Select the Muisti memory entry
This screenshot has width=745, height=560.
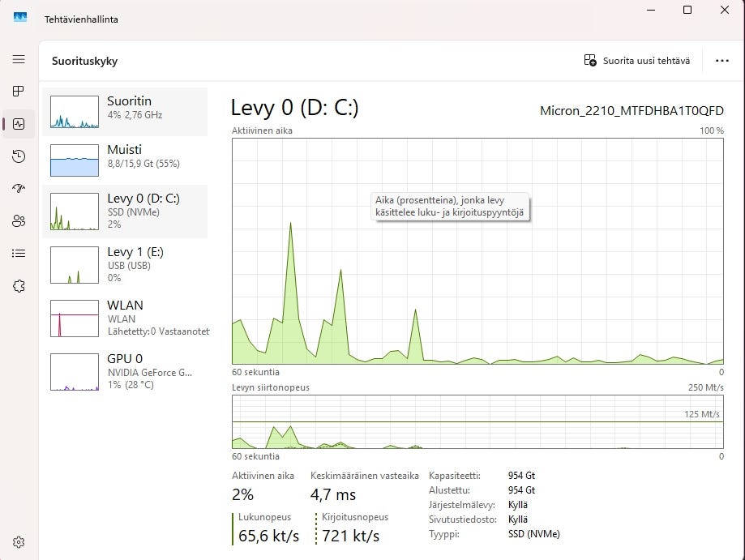pyautogui.click(x=125, y=160)
